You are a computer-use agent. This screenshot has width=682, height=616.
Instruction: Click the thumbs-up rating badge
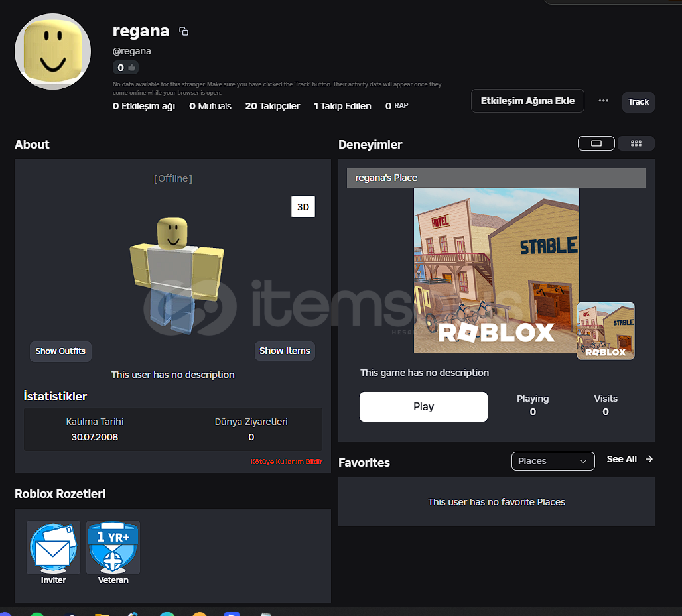coord(125,68)
